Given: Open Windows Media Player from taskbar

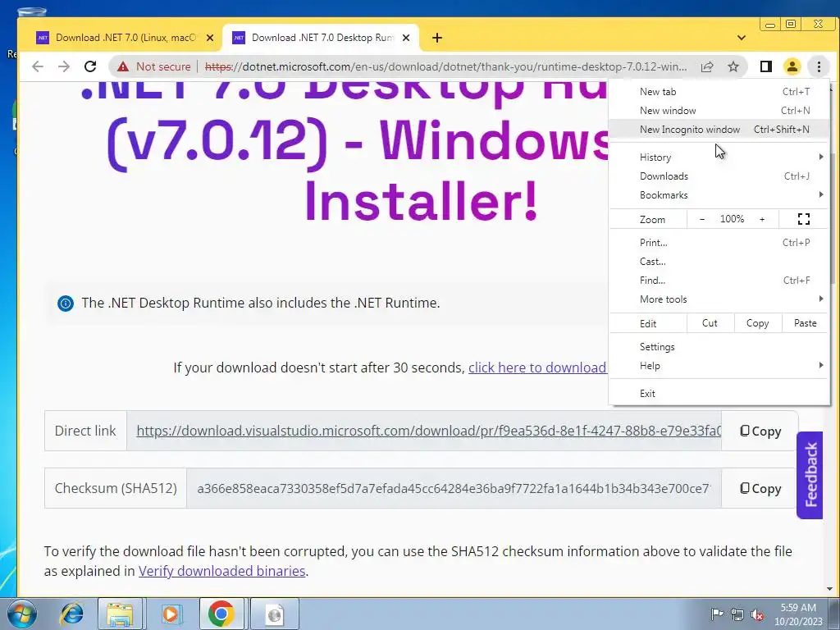Looking at the screenshot, I should [x=171, y=614].
